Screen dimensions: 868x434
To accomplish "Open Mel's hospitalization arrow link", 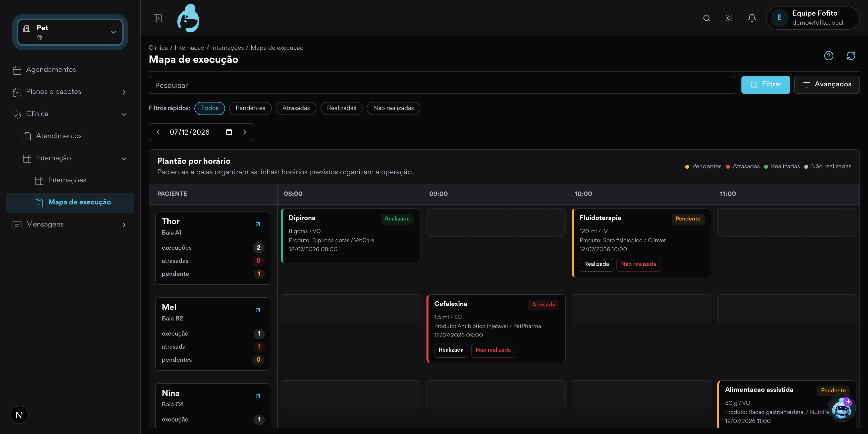I will (x=258, y=310).
